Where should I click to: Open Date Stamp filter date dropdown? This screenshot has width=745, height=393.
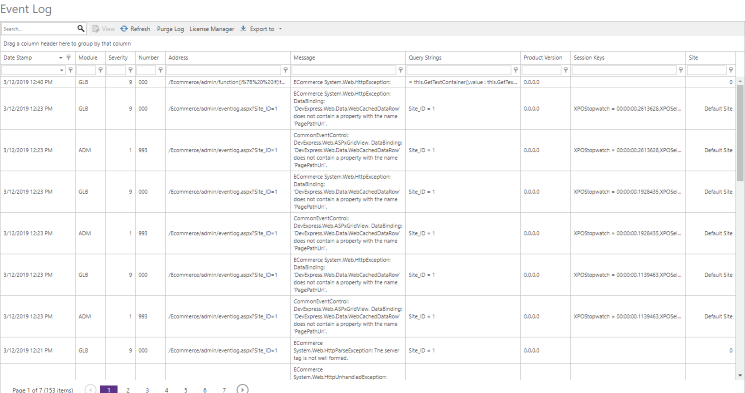point(61,70)
